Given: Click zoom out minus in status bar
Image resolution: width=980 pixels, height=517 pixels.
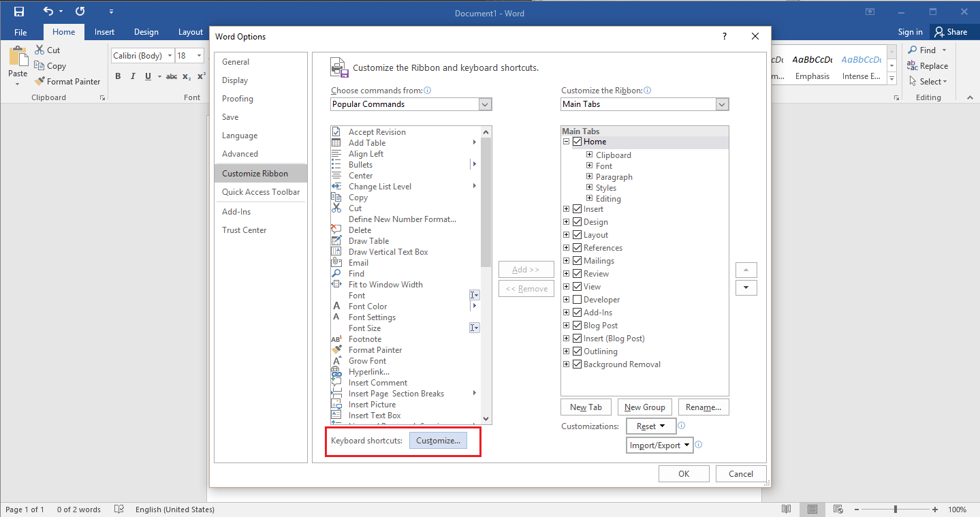Looking at the screenshot, I should [856, 510].
